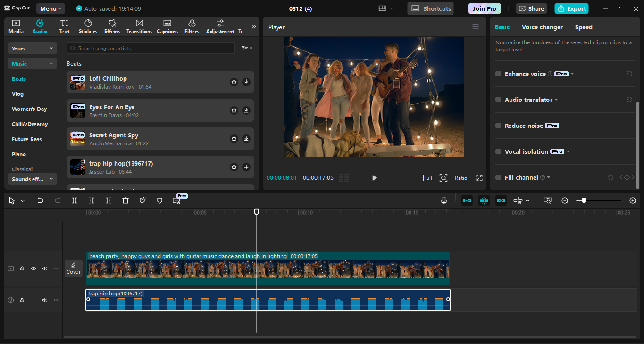Screen dimensions: 644x344
Task: Check the Vocal isolation option
Action: click(498, 151)
